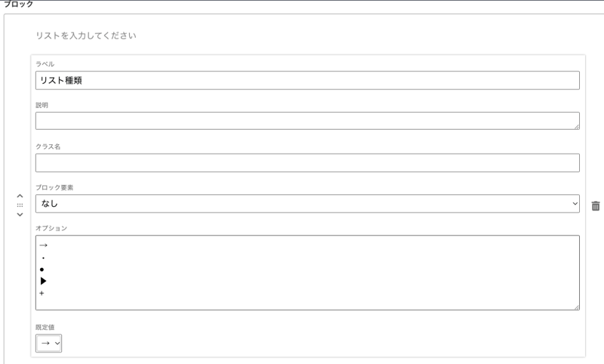Click into the ラベル field with リスト種類
The width and height of the screenshot is (604, 364).
tap(307, 81)
